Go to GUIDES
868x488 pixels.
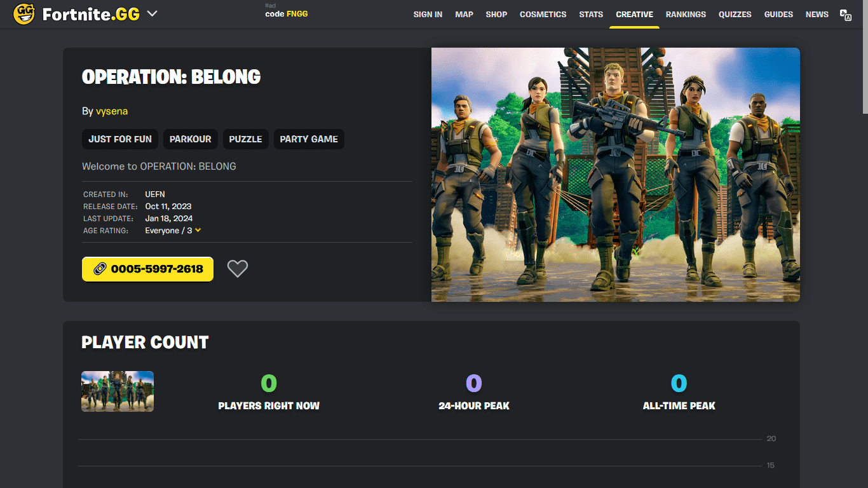pyautogui.click(x=778, y=14)
